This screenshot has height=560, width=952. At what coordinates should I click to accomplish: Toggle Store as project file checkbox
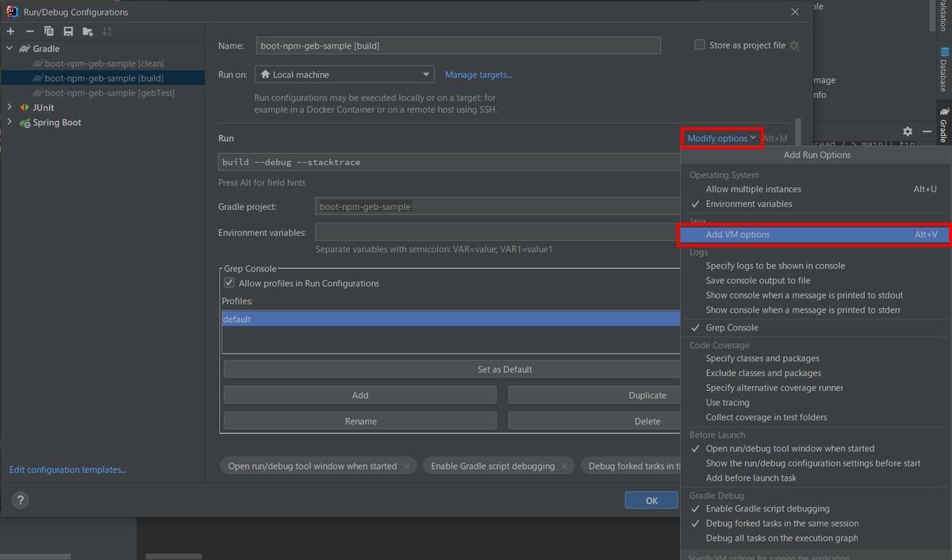pyautogui.click(x=699, y=45)
